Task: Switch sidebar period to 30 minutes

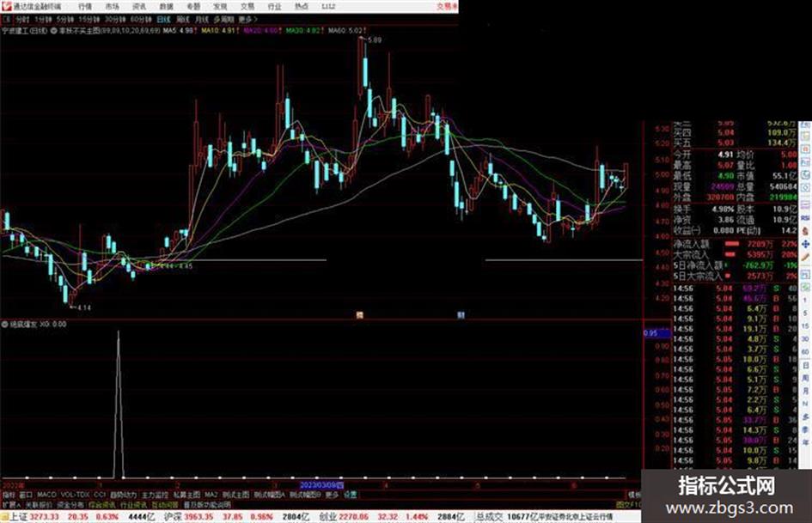Action: [806, 338]
